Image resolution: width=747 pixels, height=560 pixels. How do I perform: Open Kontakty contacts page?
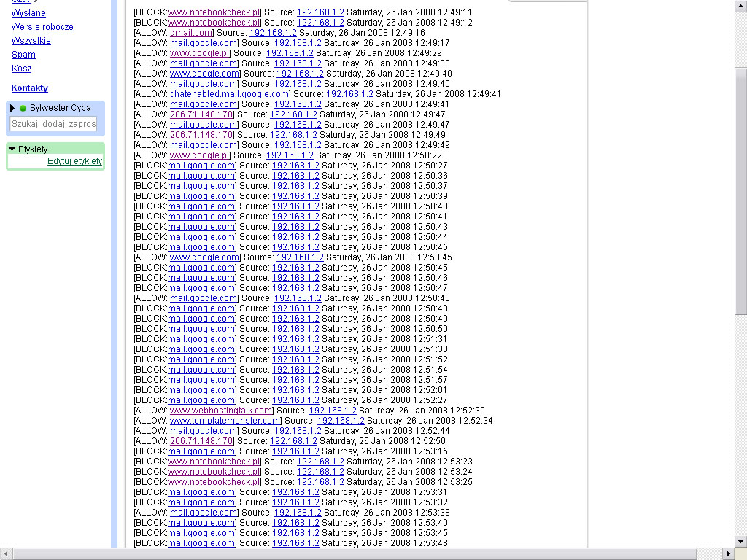[29, 87]
